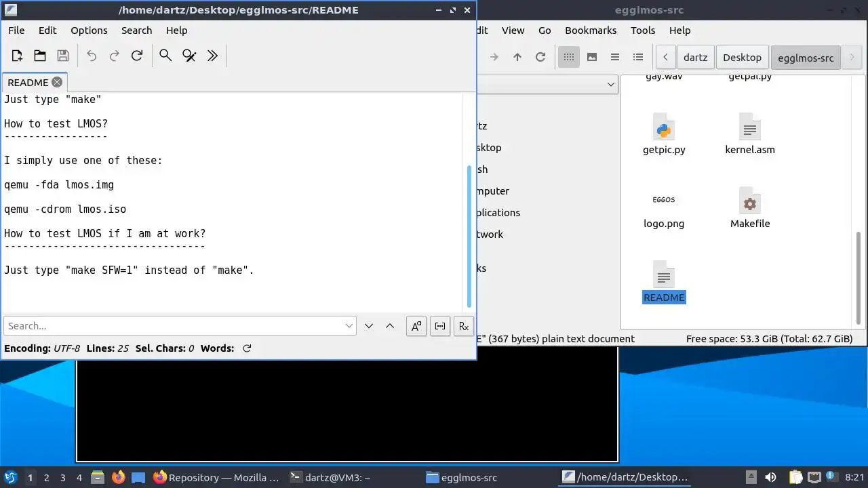
Task: Toggle match case search option
Action: tap(416, 326)
